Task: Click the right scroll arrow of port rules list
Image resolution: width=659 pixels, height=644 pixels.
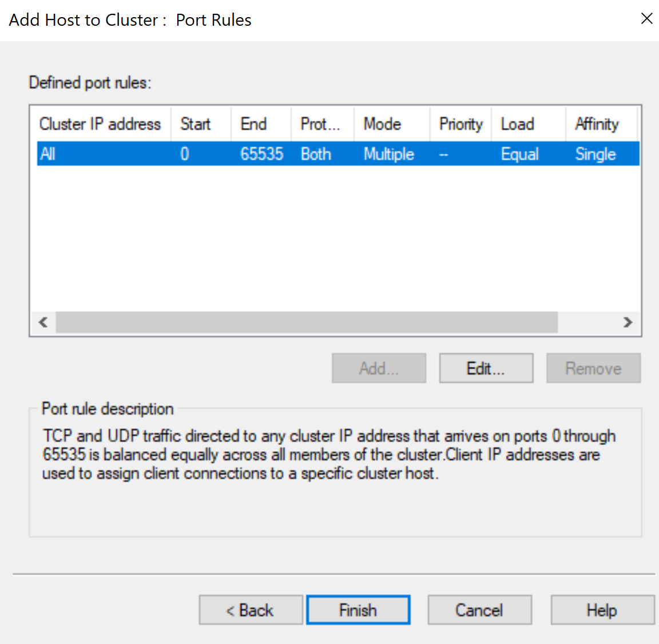Action: click(628, 322)
